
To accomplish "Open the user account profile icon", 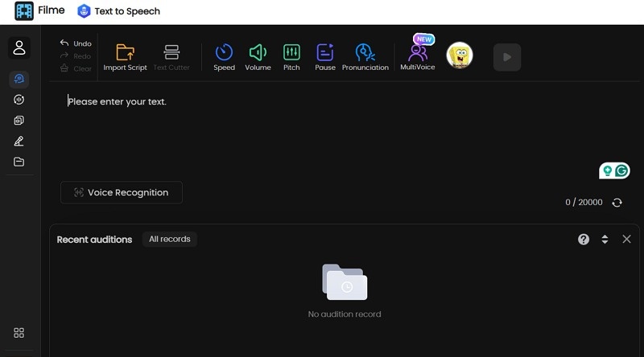I will [x=19, y=48].
